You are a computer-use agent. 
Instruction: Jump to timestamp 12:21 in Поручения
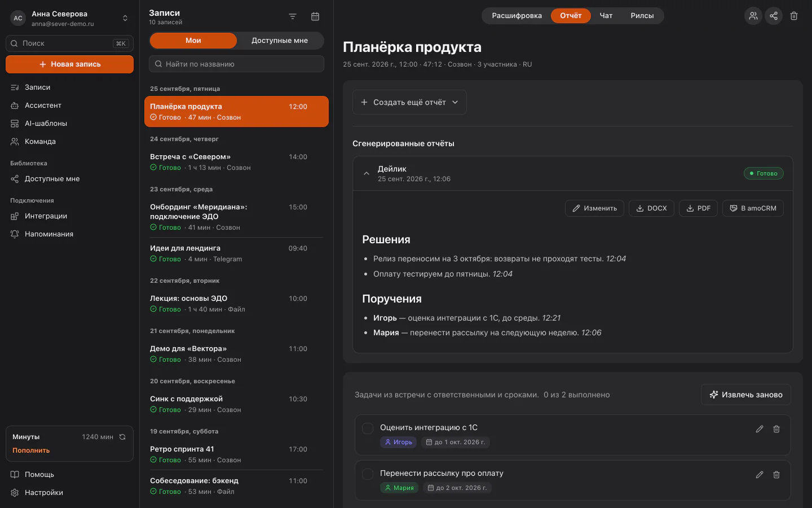point(551,318)
